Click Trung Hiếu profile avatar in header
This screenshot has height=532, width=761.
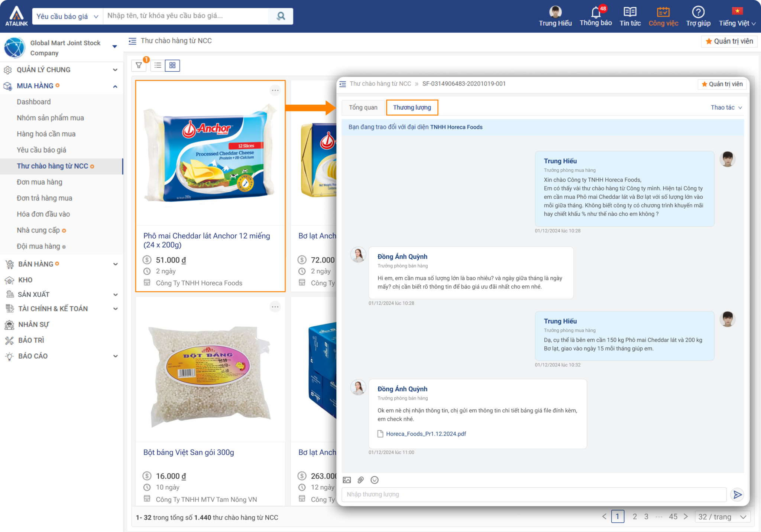[555, 12]
